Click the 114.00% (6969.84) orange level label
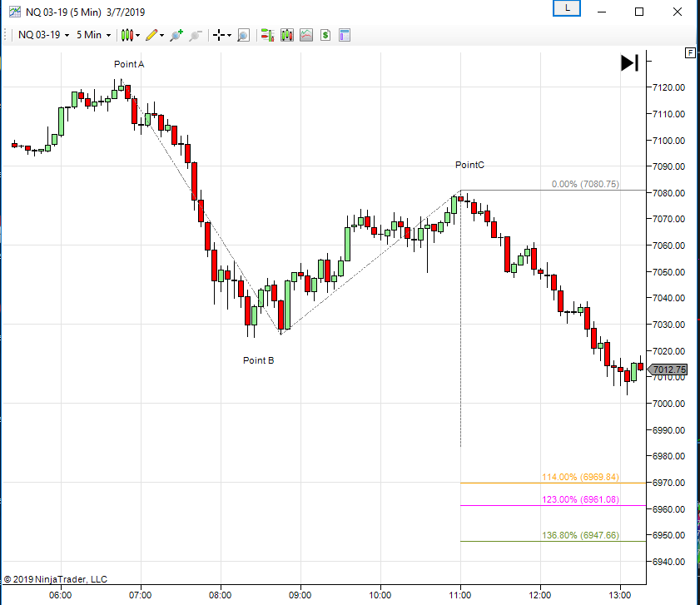This screenshot has width=700, height=605. 580,477
